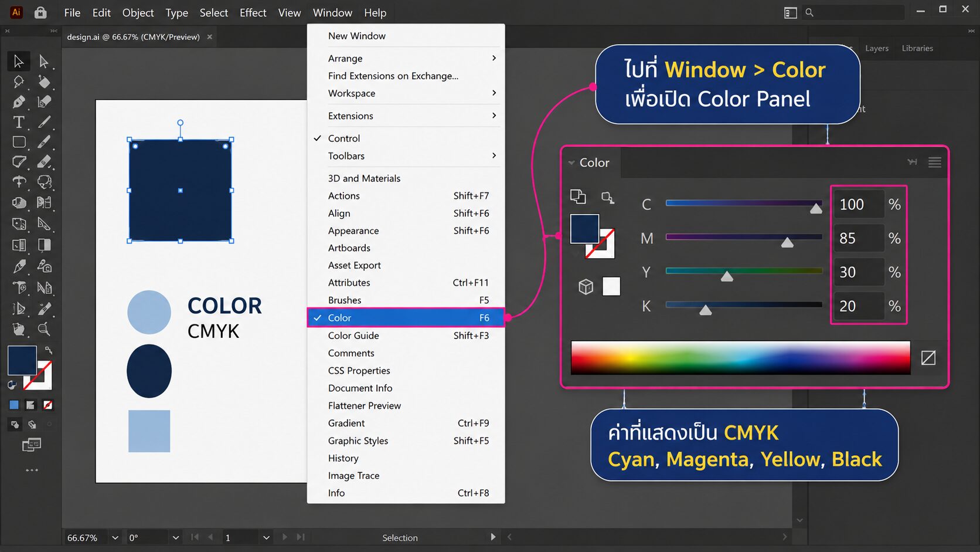Select the Direct Selection tool
The image size is (980, 552).
(x=43, y=61)
